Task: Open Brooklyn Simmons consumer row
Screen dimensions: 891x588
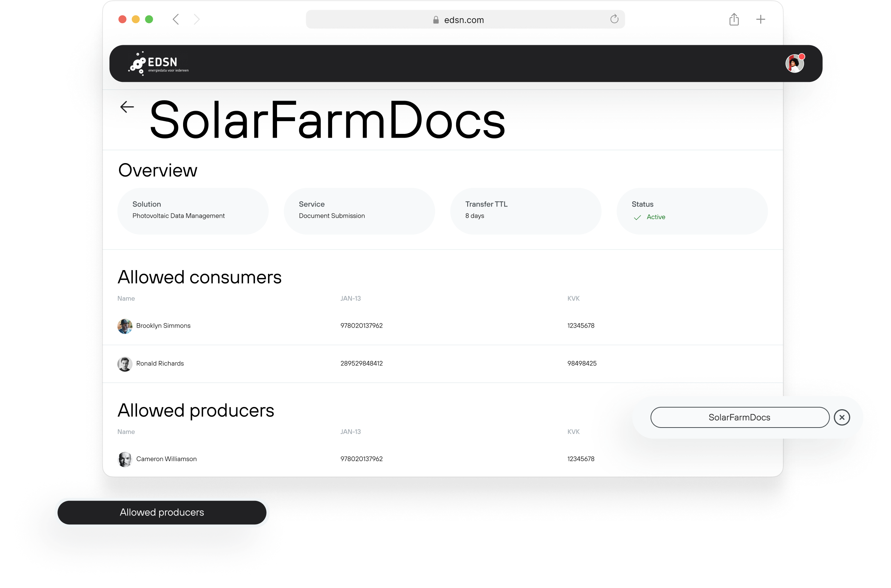Action: 163,325
